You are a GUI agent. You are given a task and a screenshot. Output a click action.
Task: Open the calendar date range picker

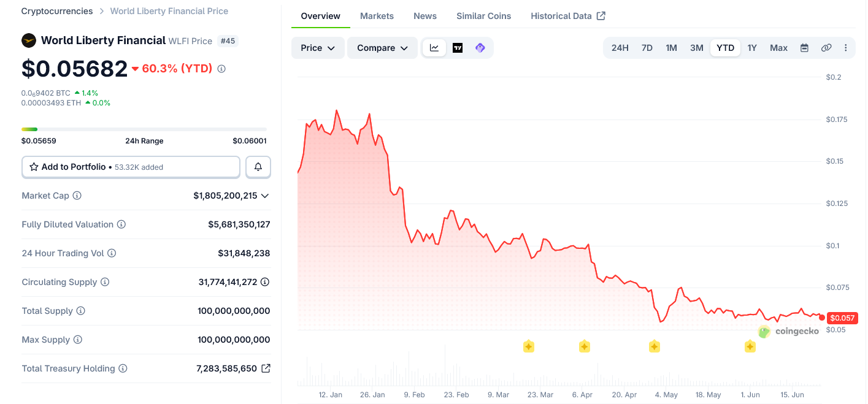[x=804, y=48]
